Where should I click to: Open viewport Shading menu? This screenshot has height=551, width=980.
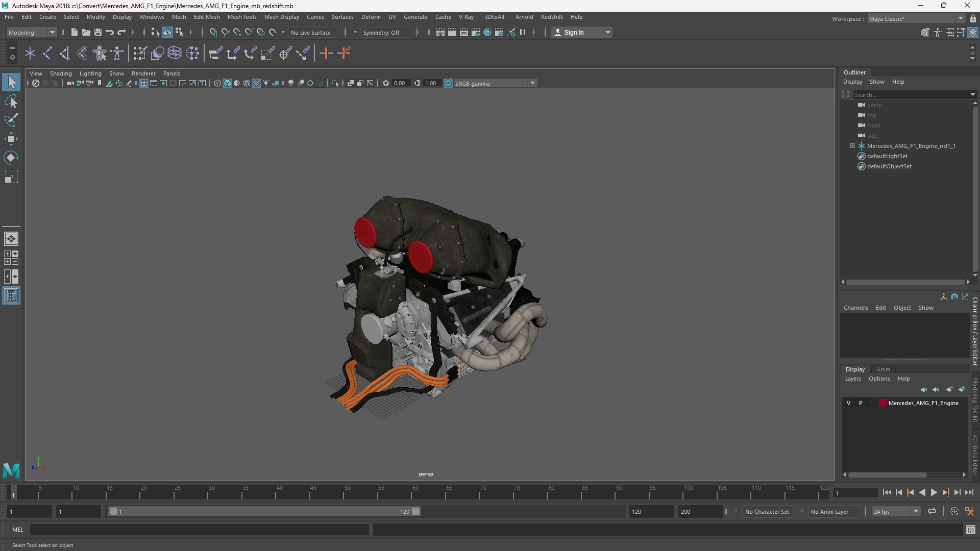[x=61, y=73]
